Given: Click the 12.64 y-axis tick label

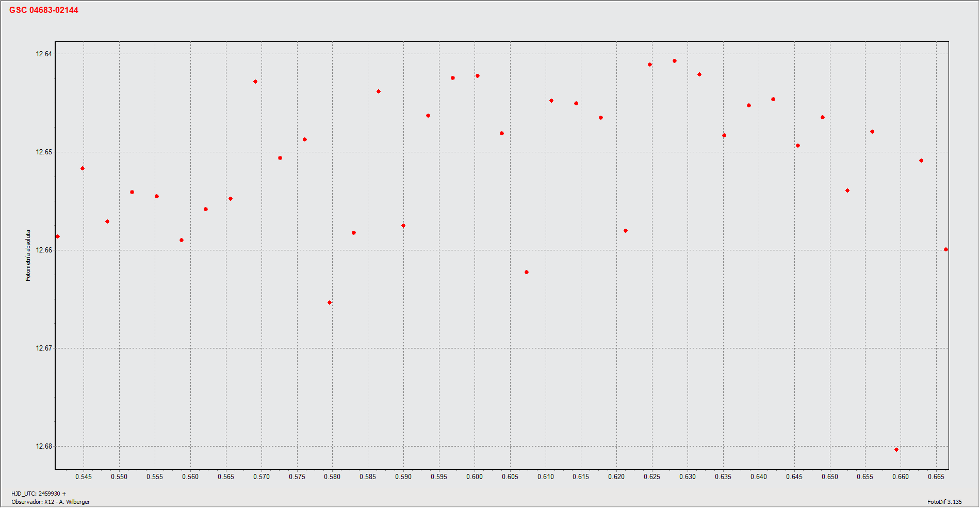Looking at the screenshot, I should click(44, 54).
